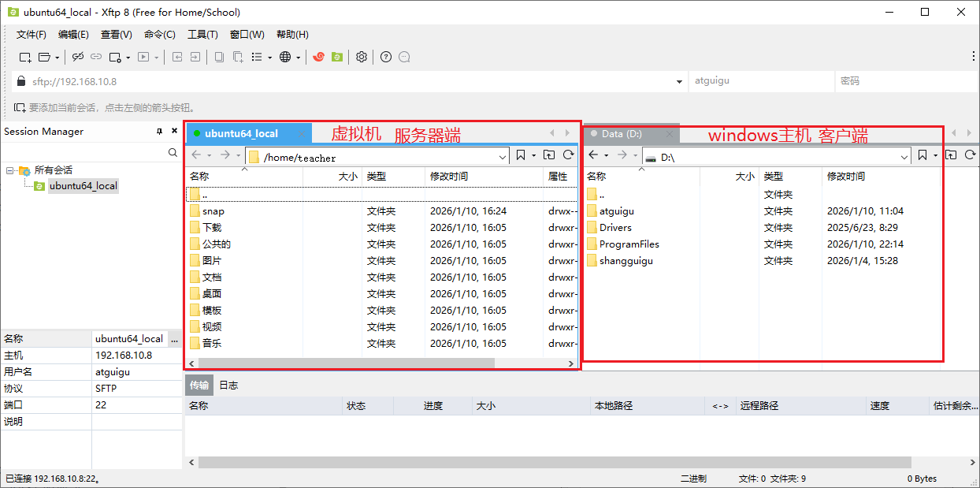Screen dimensions: 980x488
Task: Click the 密码 password field
Action: click(x=906, y=81)
